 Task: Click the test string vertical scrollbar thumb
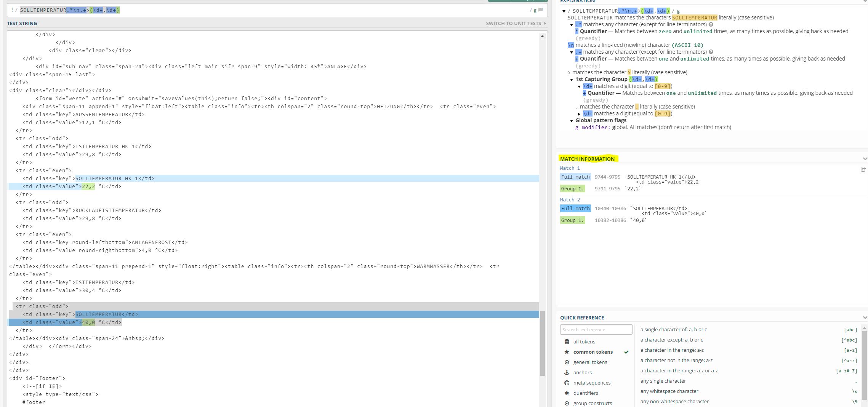542,343
